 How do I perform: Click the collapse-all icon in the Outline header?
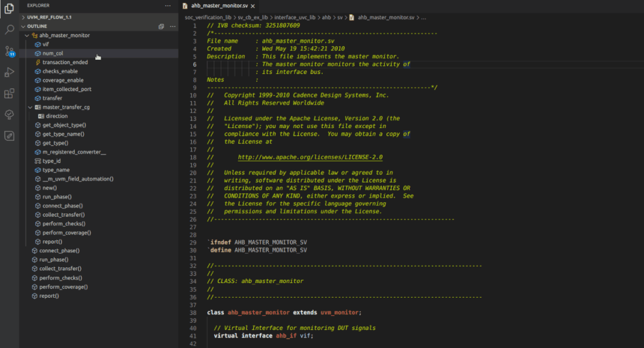point(162,26)
